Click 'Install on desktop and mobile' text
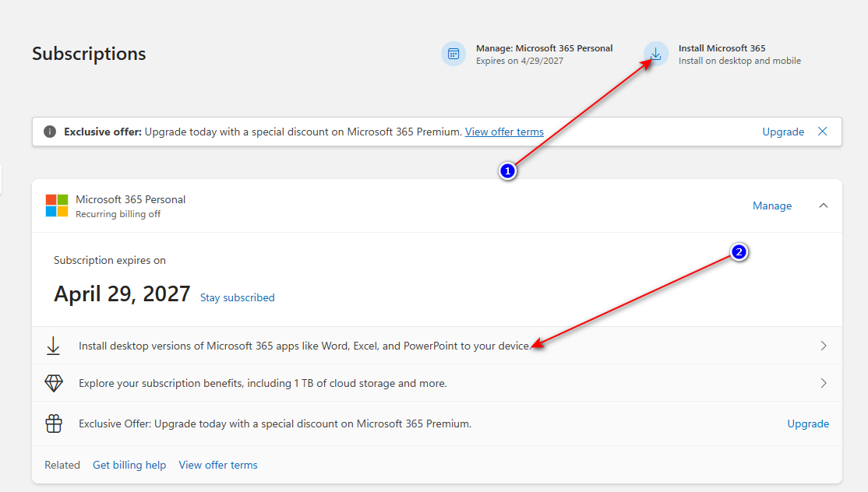The height and width of the screenshot is (492, 868). (739, 61)
